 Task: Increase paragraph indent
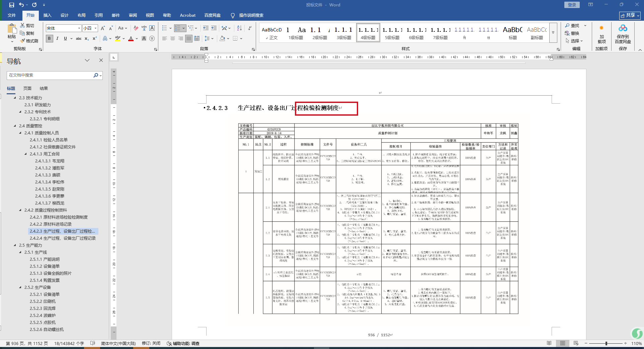click(214, 28)
